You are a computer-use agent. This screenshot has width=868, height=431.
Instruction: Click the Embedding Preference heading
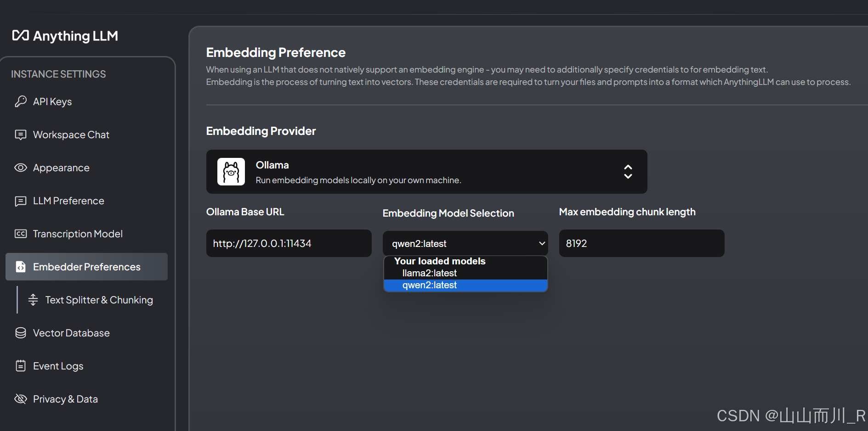(x=276, y=53)
